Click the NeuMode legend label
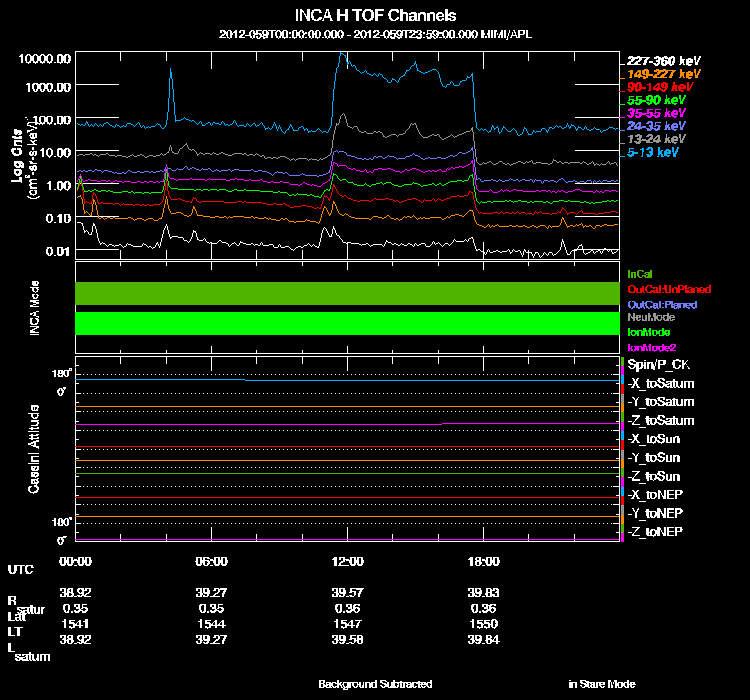 point(648,316)
